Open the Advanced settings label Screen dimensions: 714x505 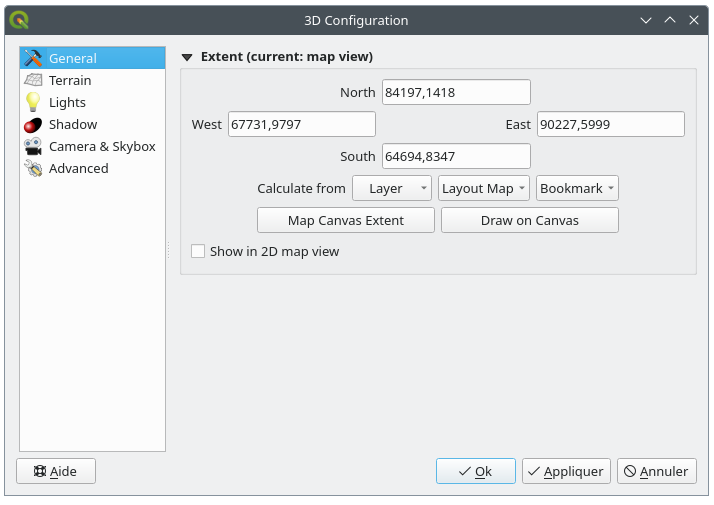click(79, 168)
